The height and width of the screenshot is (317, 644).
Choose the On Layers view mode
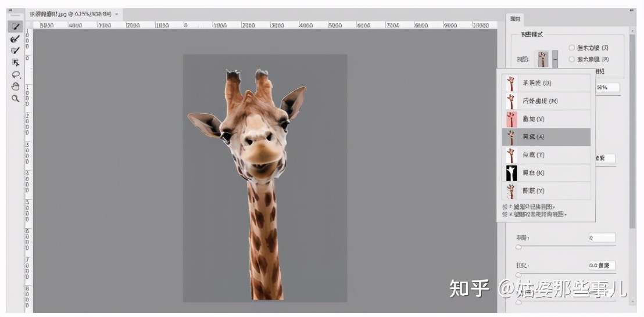[546, 191]
